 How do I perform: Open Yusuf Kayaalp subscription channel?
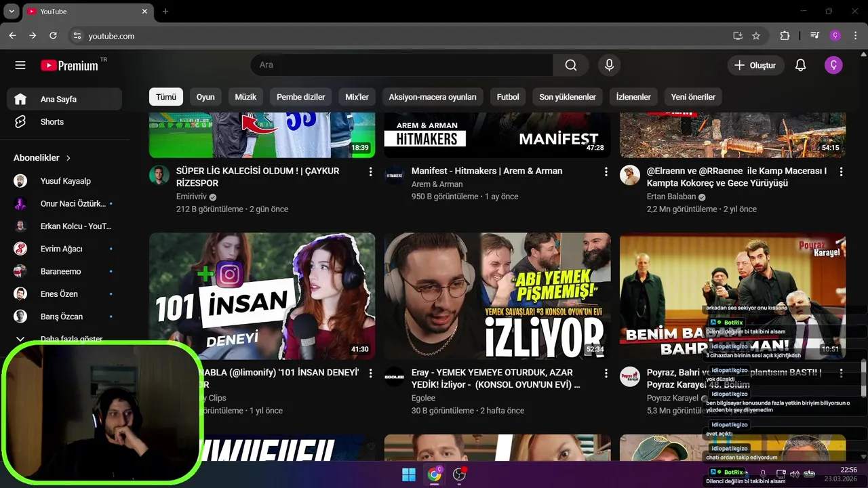(64, 181)
